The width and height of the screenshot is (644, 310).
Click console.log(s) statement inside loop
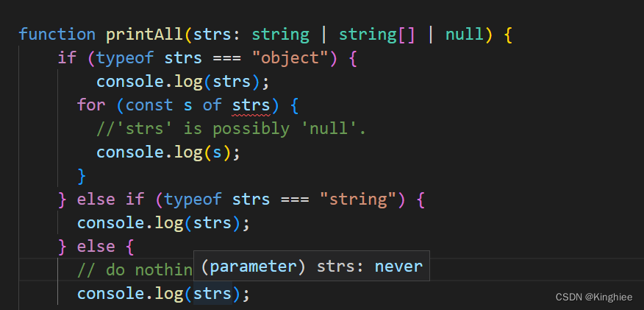point(168,152)
